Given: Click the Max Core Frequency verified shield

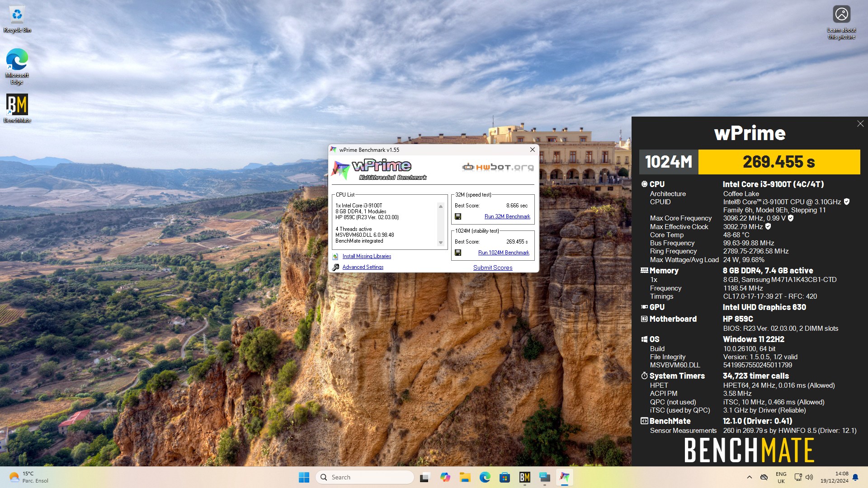Looking at the screenshot, I should (791, 218).
